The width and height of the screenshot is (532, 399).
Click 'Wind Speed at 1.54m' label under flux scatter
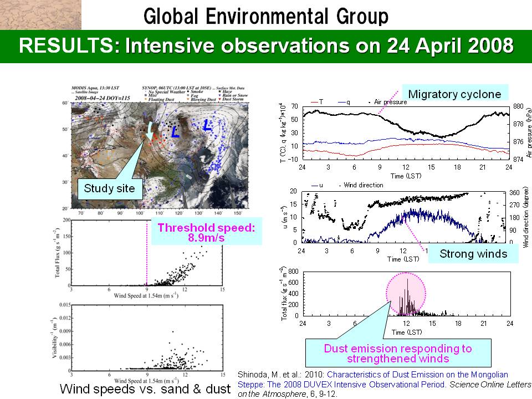146,295
